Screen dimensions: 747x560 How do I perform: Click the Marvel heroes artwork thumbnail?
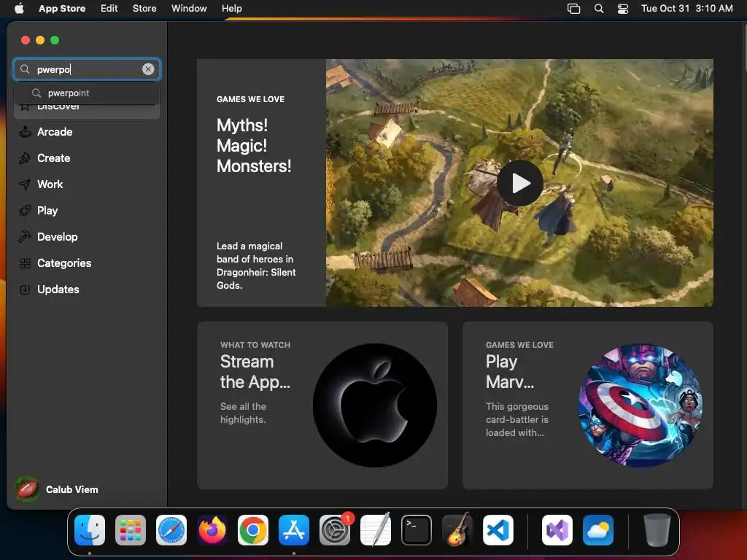[x=640, y=405]
